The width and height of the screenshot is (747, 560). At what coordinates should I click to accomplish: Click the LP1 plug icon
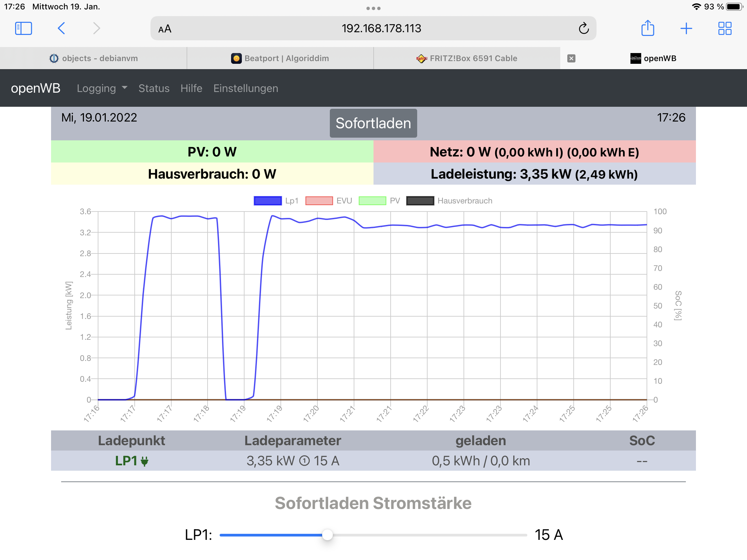click(x=144, y=461)
